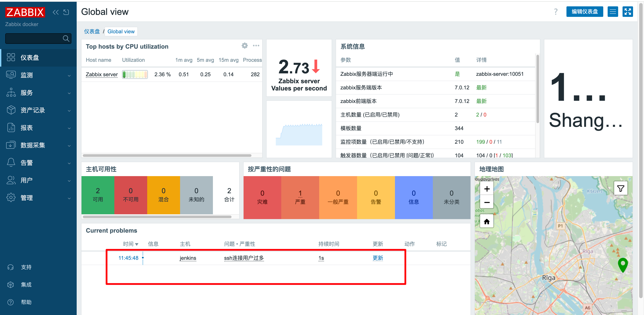Click the integrations cube icon
This screenshot has height=315, width=644.
[x=11, y=285]
